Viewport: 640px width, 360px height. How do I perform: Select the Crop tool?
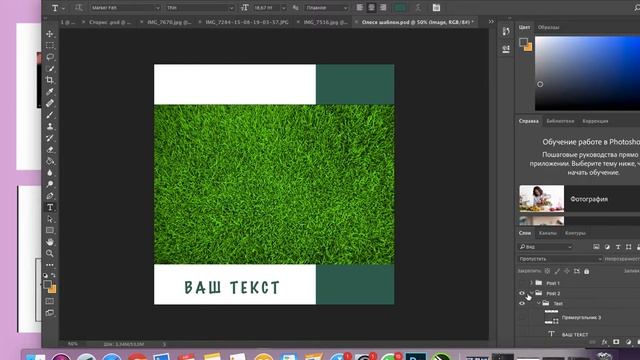50,80
